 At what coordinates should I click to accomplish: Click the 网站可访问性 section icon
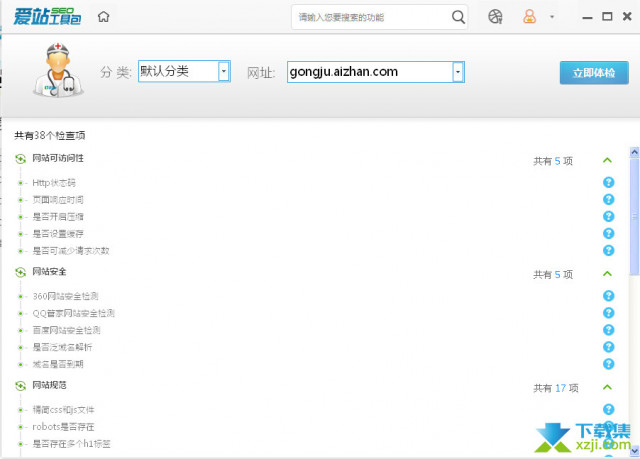click(x=20, y=159)
